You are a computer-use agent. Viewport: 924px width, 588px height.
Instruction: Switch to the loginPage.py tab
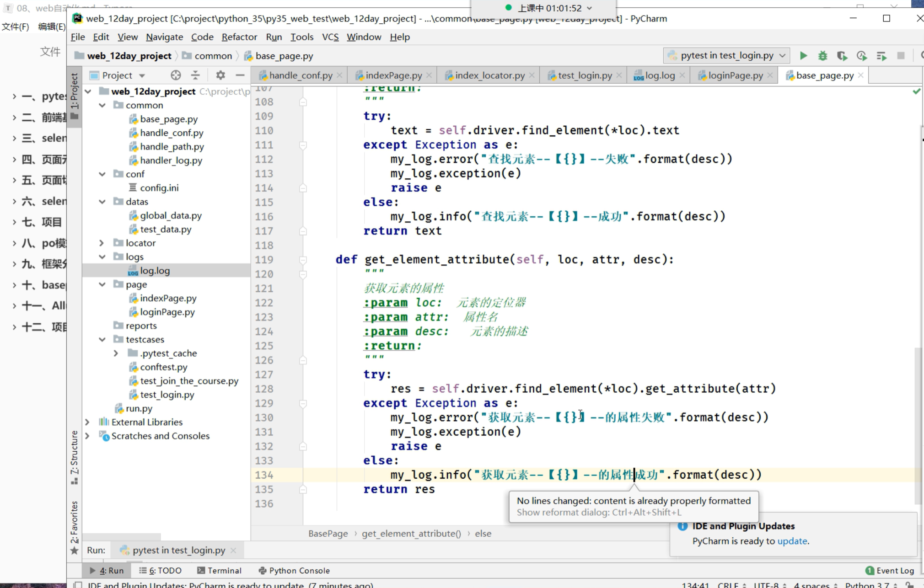(x=735, y=75)
